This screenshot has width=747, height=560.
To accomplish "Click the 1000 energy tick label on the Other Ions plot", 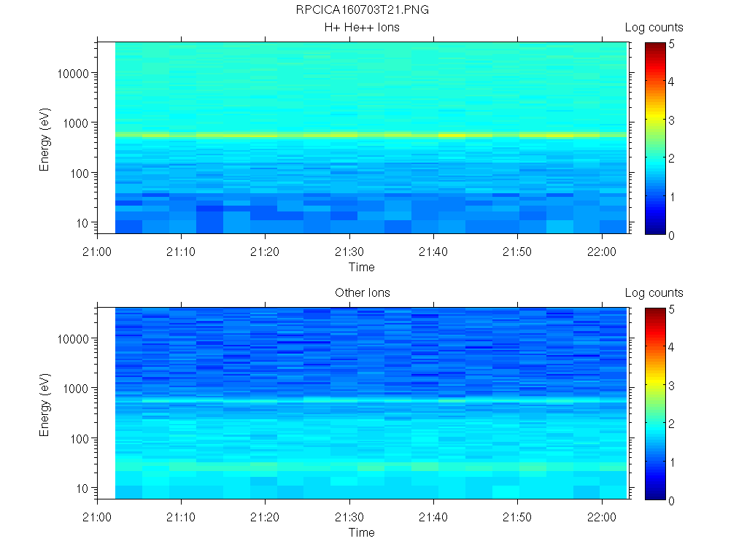I will click(76, 389).
